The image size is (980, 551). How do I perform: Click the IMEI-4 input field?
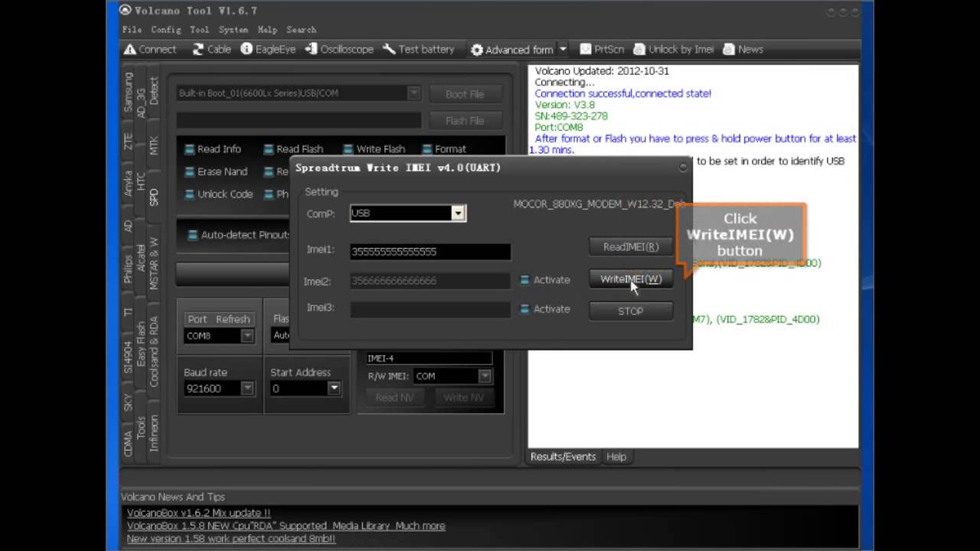tap(429, 358)
